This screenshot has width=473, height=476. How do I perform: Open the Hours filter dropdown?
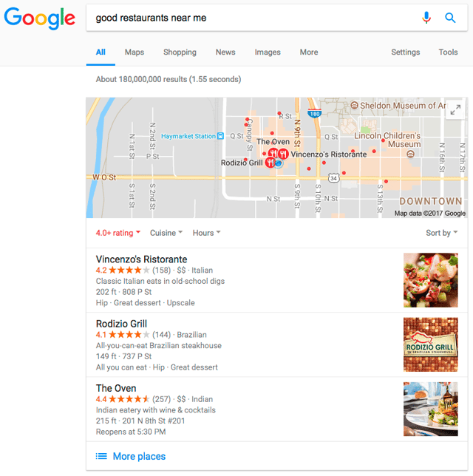point(206,233)
